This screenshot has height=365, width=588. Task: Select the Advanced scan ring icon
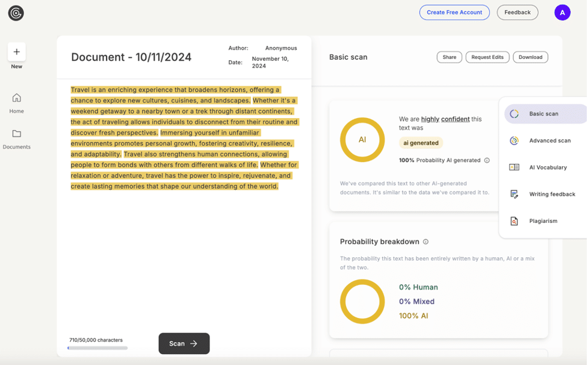tap(514, 140)
